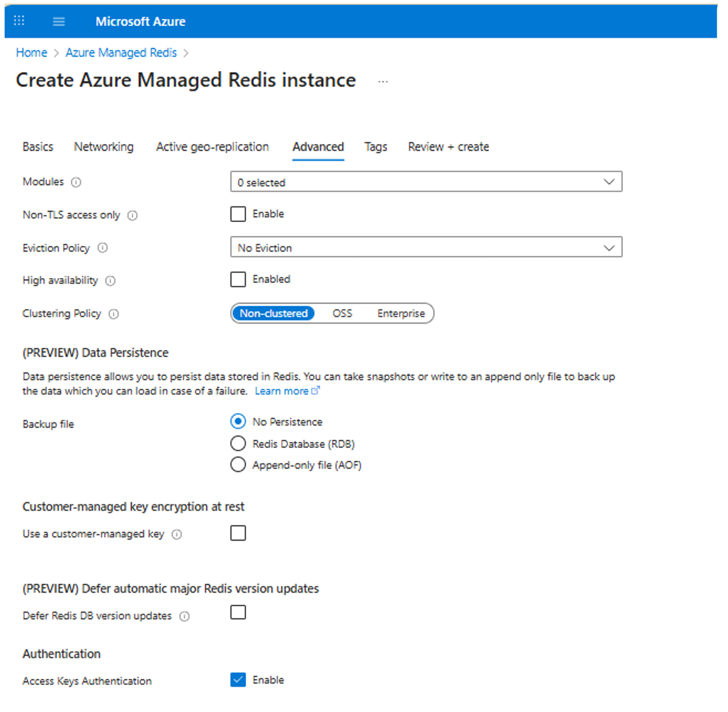Click the Non-TLS access only info icon
Screen dimensions: 728x712
[132, 215]
